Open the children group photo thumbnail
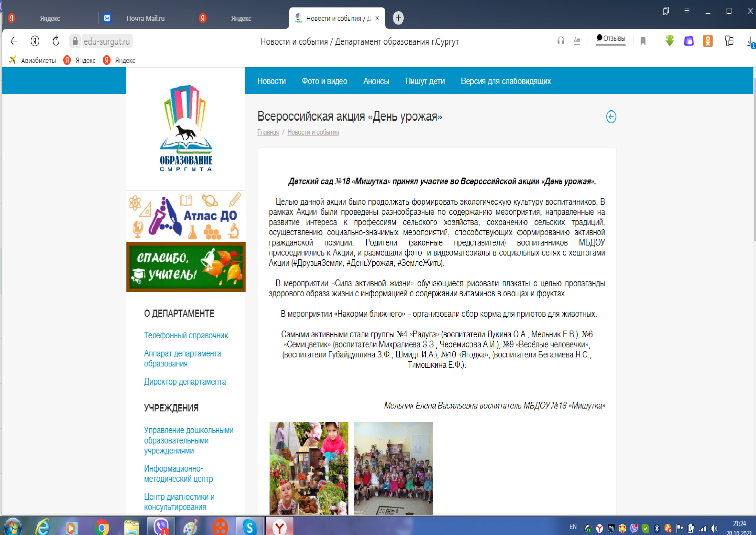Viewport: 756px width, 535px height. coord(393,468)
